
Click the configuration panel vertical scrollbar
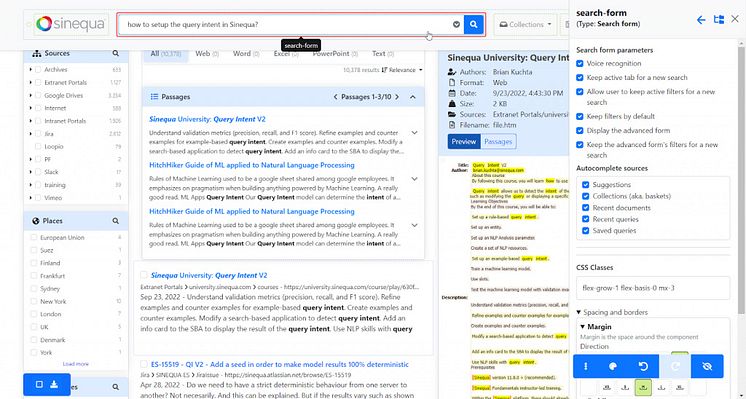coord(742,181)
